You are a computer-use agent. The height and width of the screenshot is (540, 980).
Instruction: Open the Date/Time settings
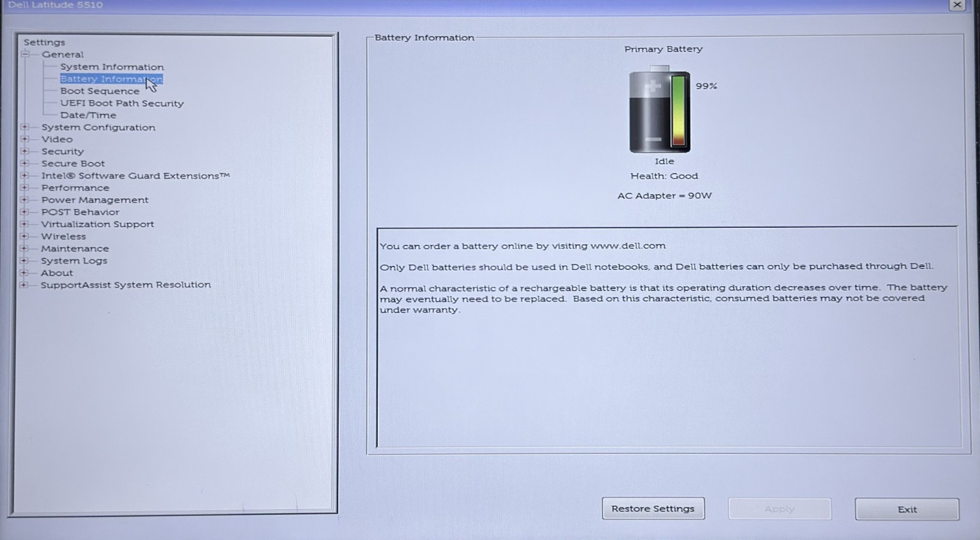(x=88, y=115)
